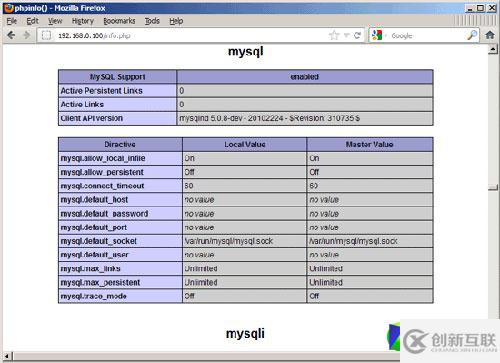Click local value Unlimited for mysql.max_links
This screenshot has width=500, height=363.
click(x=201, y=268)
